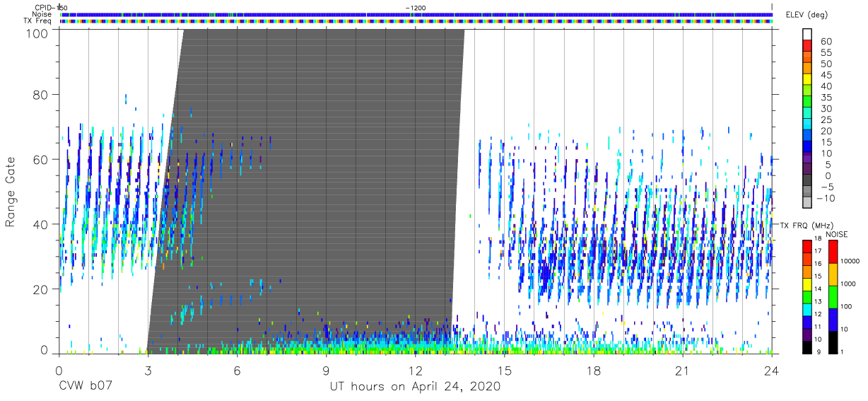The height and width of the screenshot is (401, 868).
Task: Select the yellow TX FRQ swatch between 15 and 14
Action: click(x=807, y=284)
